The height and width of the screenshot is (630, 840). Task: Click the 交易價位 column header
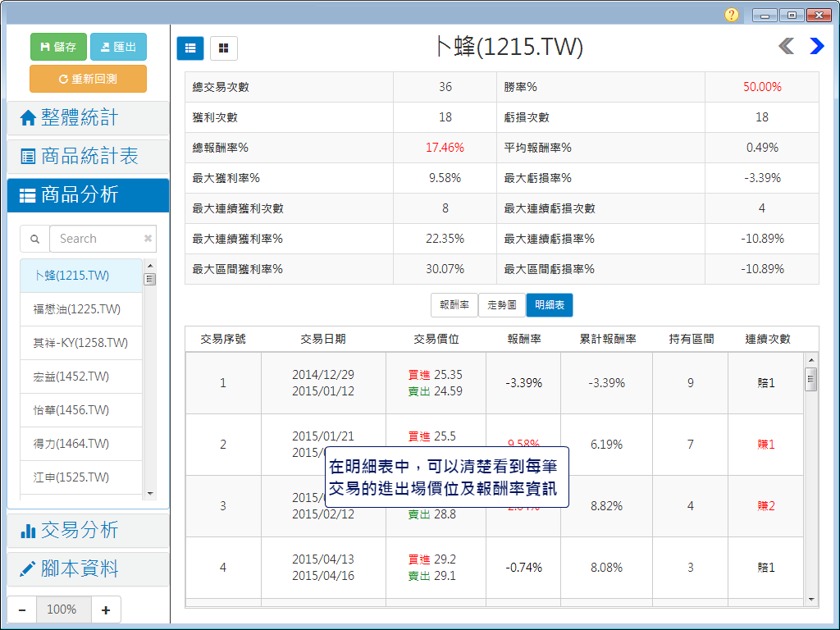coord(436,339)
